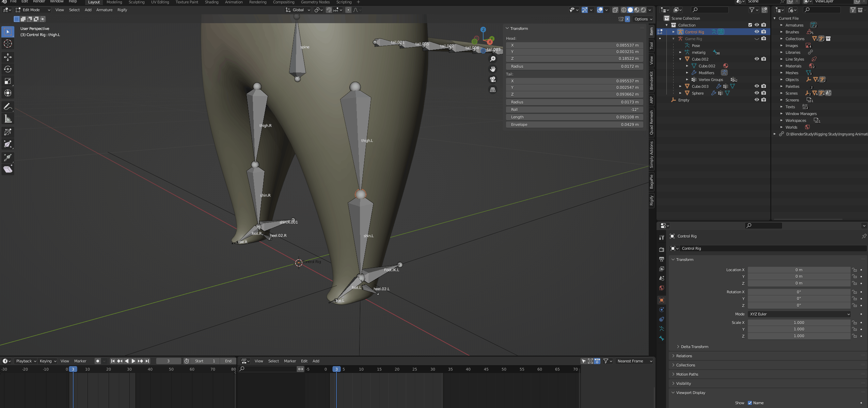Expand the Relations panel
The width and height of the screenshot is (868, 408).
click(x=684, y=356)
